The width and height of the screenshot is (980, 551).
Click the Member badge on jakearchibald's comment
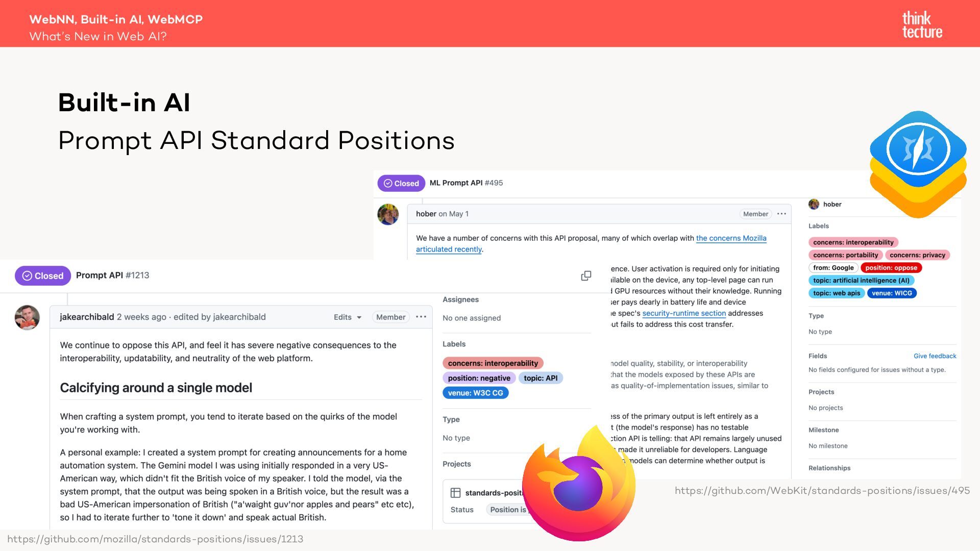coord(390,317)
